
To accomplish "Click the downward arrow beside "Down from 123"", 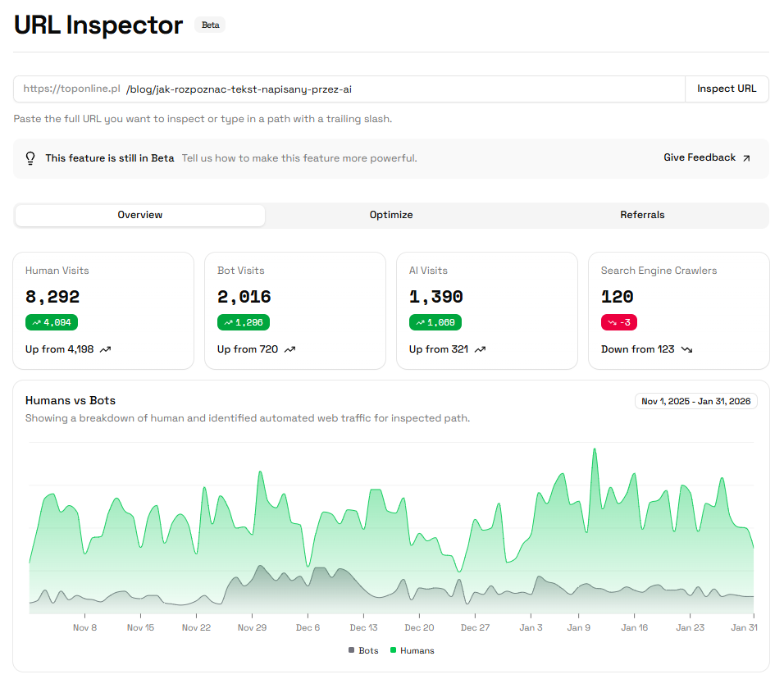I will coord(686,349).
